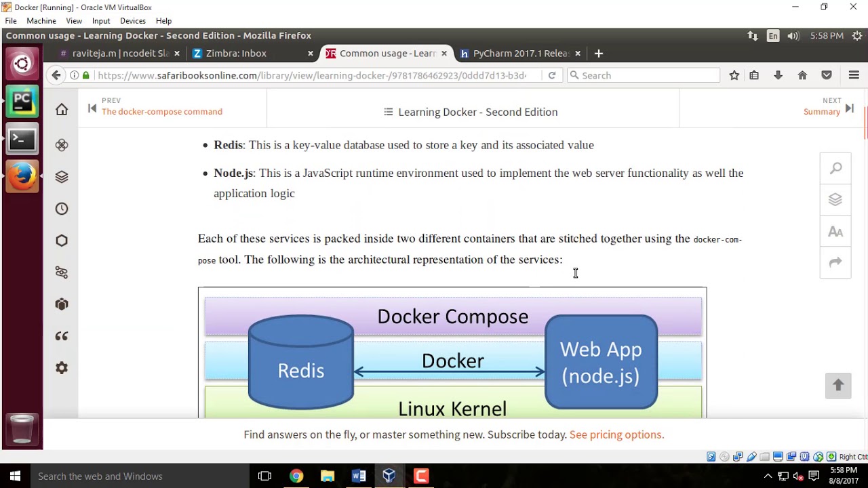868x488 pixels.
Task: Open File Explorer from Windows taskbar
Action: (x=327, y=476)
